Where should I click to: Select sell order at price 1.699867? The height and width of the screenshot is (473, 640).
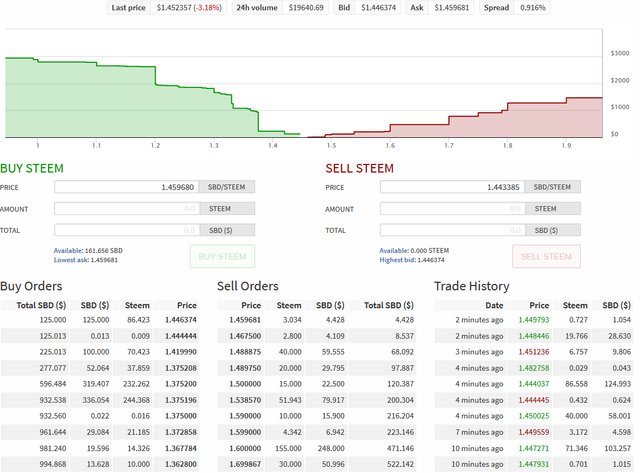pyautogui.click(x=317, y=464)
